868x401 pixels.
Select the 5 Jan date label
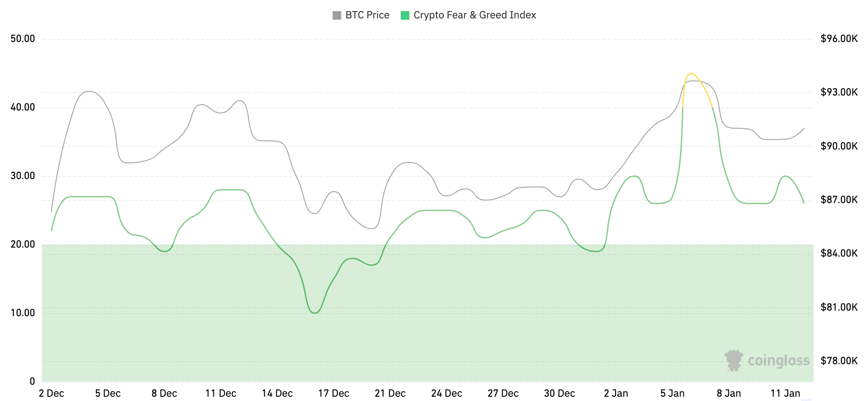tap(672, 393)
